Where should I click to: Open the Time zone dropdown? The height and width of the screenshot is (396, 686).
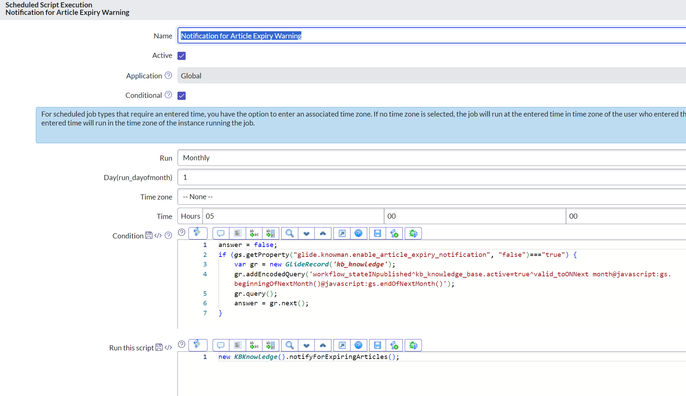431,197
